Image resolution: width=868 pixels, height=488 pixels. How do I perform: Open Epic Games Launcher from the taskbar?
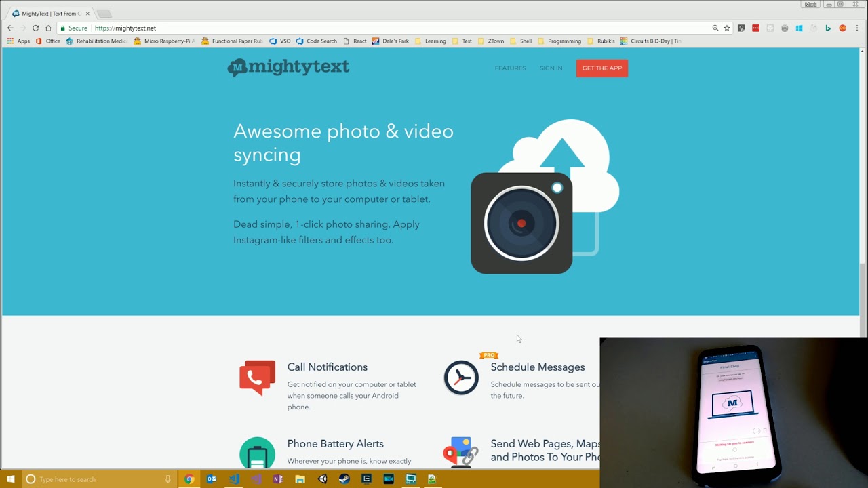(x=367, y=479)
